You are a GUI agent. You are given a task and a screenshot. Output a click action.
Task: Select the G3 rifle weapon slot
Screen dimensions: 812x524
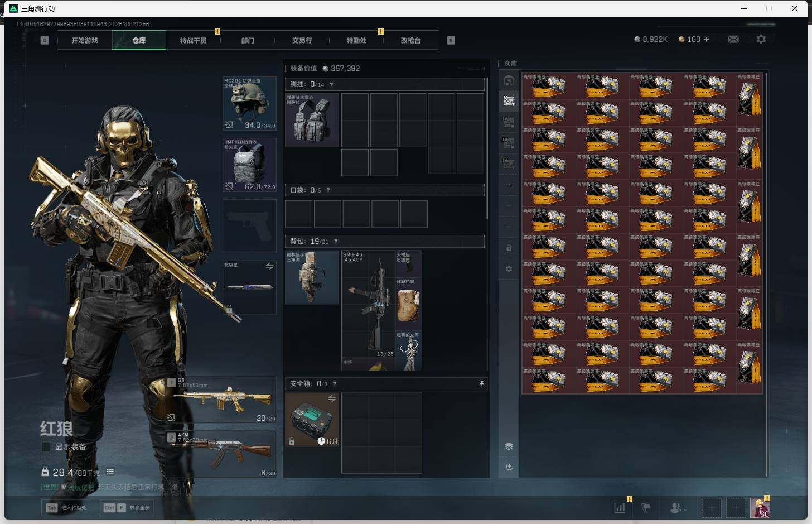coord(221,400)
